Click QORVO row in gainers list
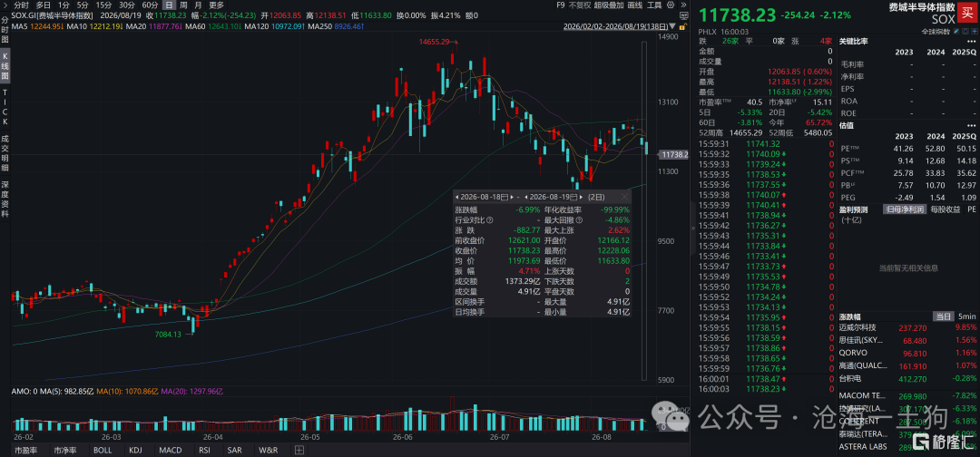This screenshot has height=457, width=980. [908, 353]
